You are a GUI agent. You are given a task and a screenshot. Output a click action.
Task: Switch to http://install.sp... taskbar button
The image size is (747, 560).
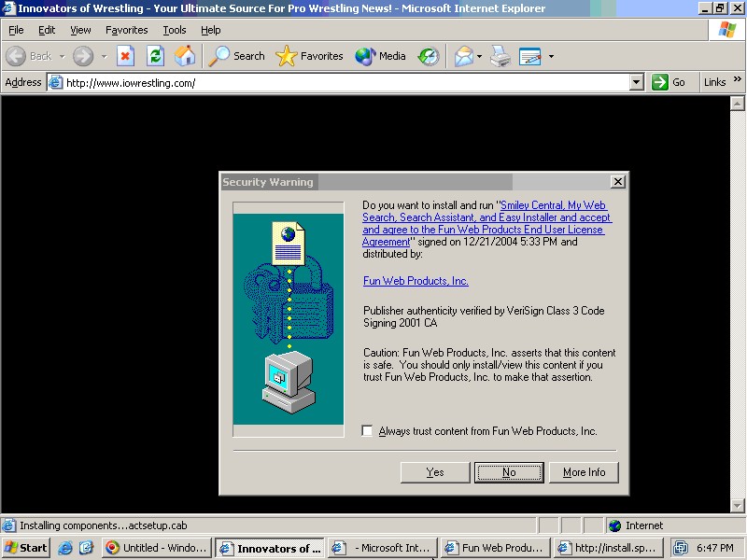click(x=609, y=548)
